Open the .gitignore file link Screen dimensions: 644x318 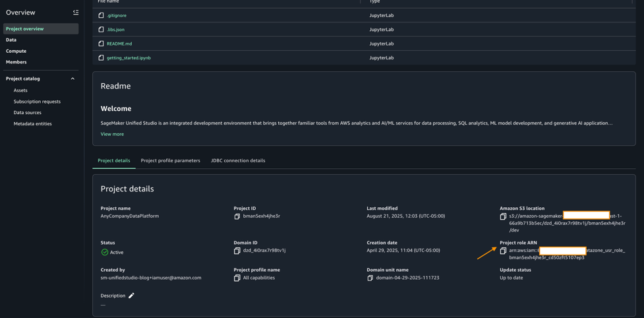117,15
